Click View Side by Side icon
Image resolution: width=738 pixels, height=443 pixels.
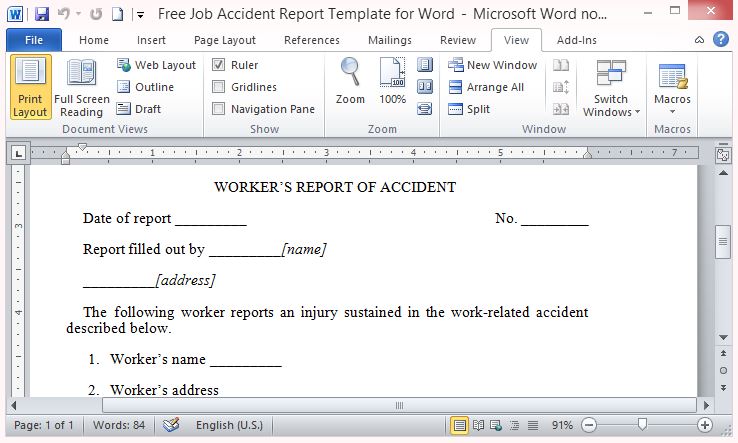click(561, 65)
